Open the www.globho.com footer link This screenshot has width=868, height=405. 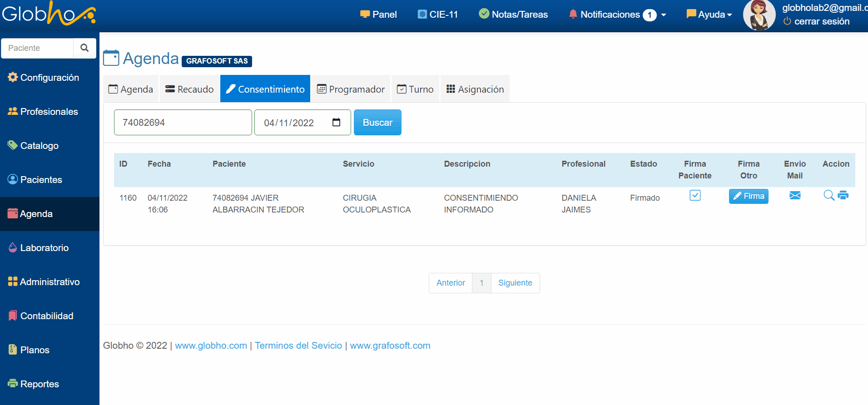pos(211,346)
